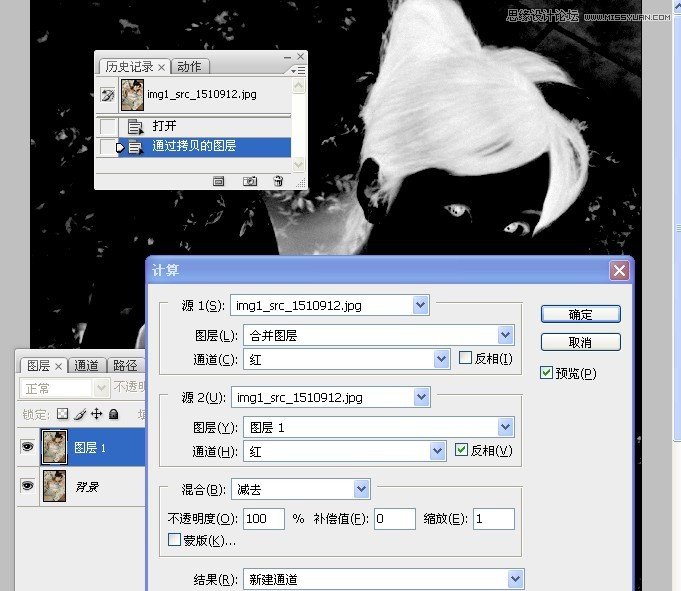
Task: Click the lock all padlock icon
Action: pyautogui.click(x=114, y=414)
